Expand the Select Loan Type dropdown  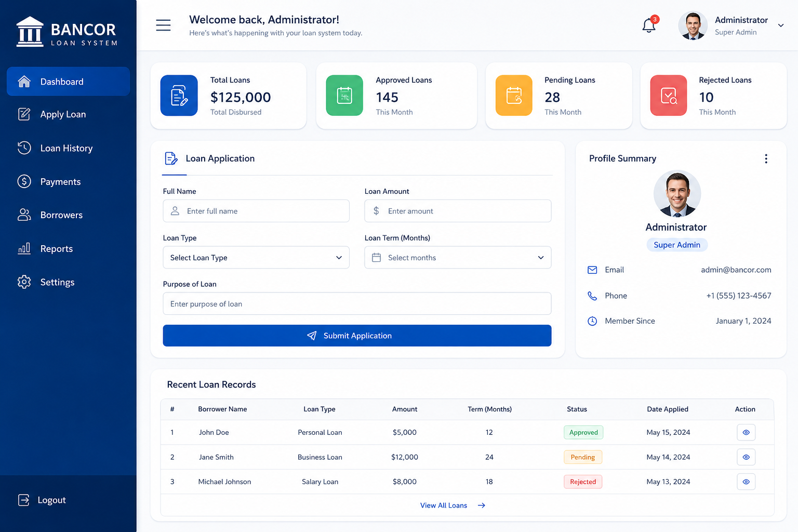point(256,258)
